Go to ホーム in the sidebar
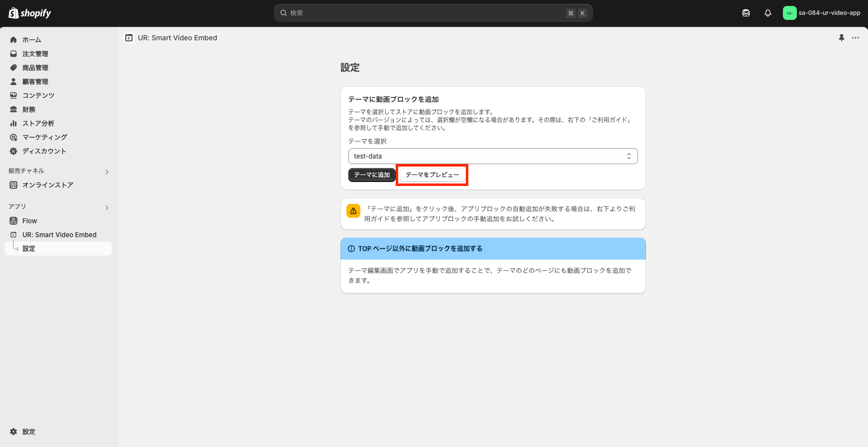 [x=58, y=40]
